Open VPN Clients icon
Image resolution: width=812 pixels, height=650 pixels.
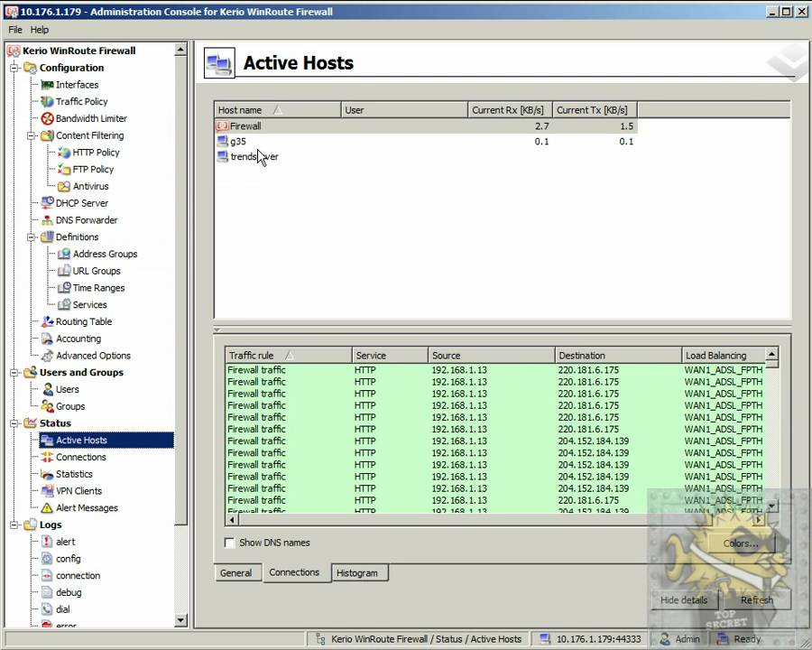(47, 491)
